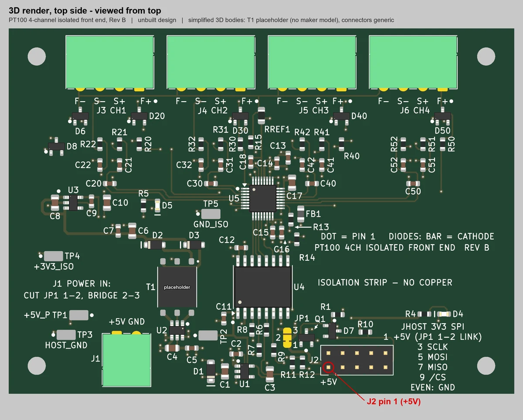Click the mounting hole left of J3
523x420 pixels.
pos(37,56)
